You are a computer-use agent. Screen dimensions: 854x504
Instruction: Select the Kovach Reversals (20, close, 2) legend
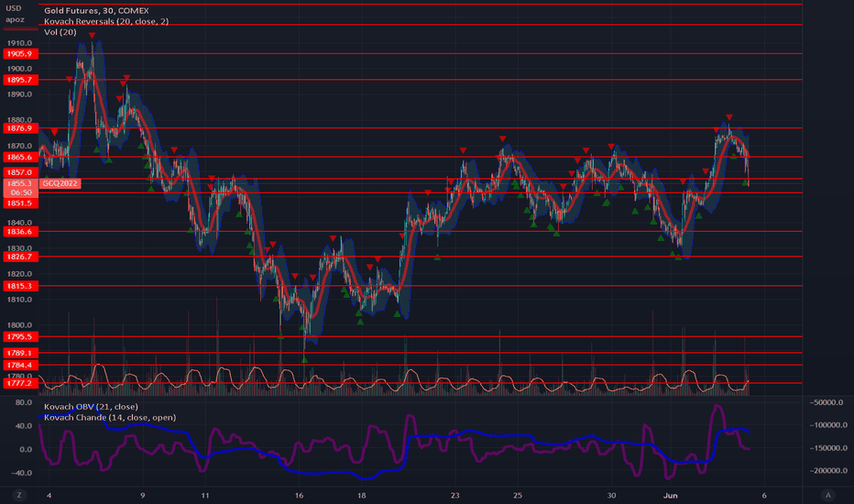click(106, 21)
